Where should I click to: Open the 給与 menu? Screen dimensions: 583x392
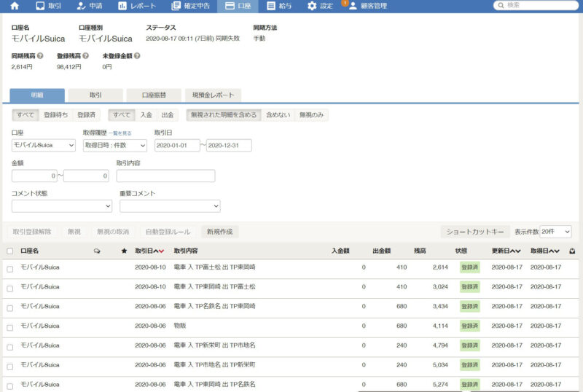point(280,6)
